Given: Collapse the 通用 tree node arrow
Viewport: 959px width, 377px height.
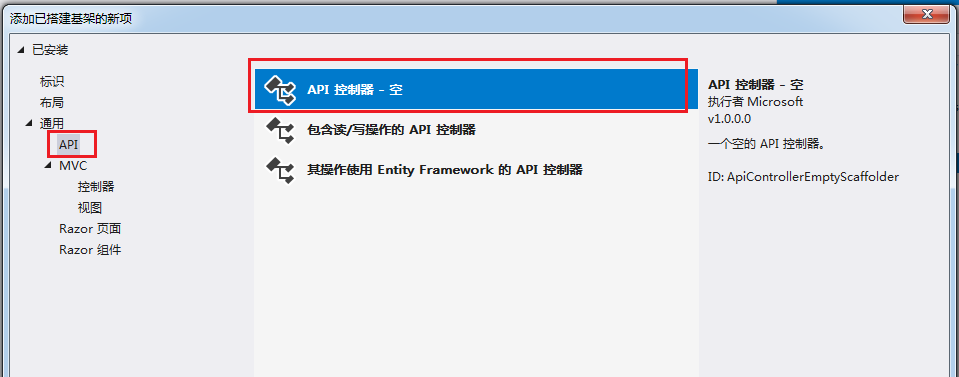Looking at the screenshot, I should click(x=29, y=123).
